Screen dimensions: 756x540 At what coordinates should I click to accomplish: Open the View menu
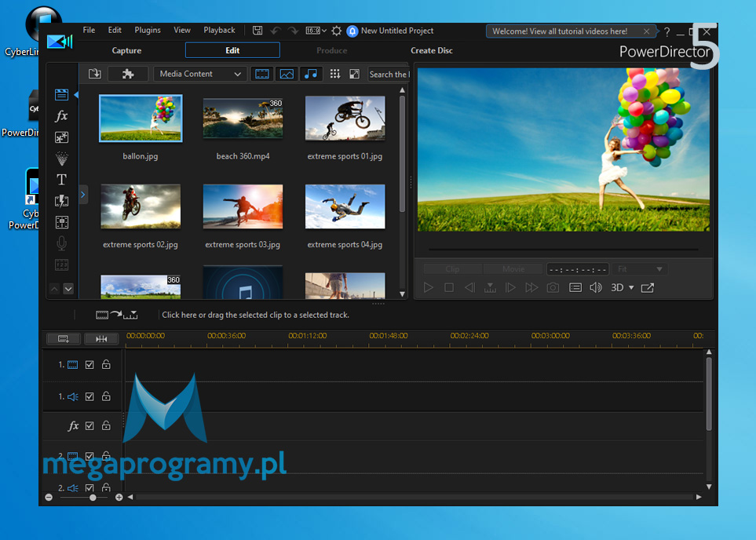(182, 30)
